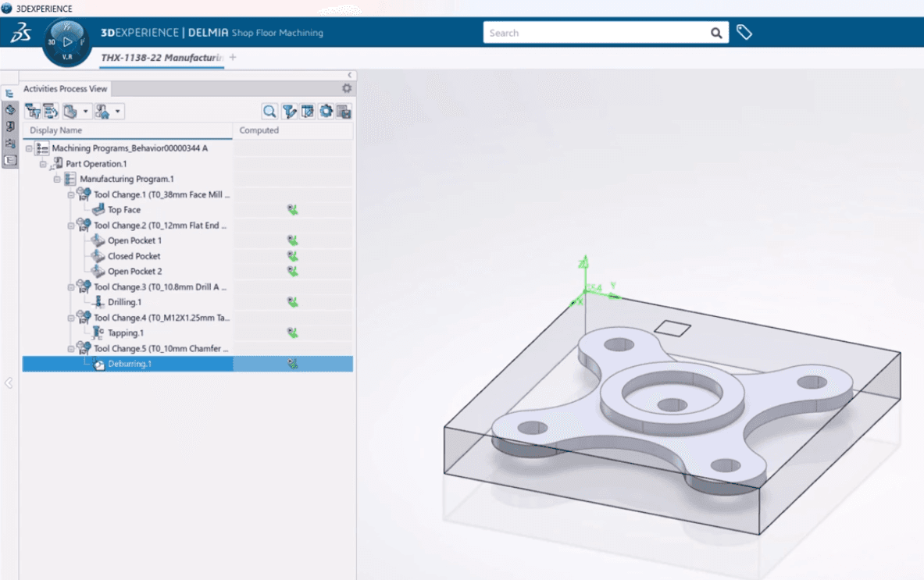Click the search magnifier in the top bar
924x580 pixels.
click(716, 33)
